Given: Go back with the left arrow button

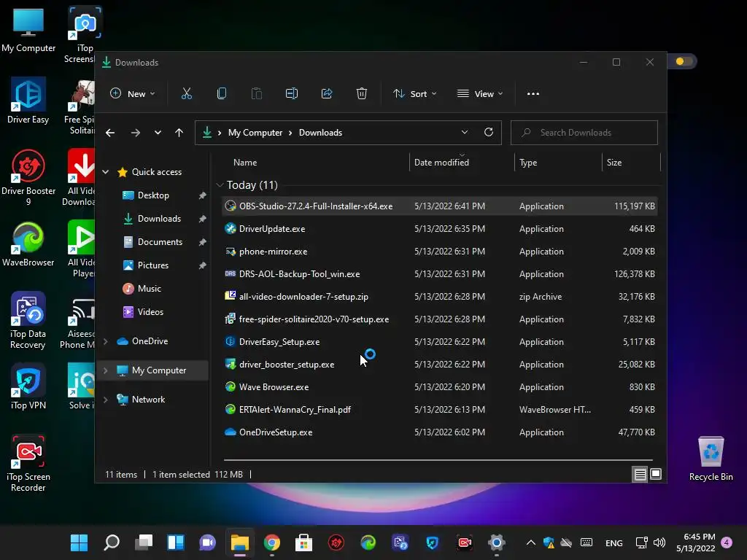Looking at the screenshot, I should tap(110, 133).
